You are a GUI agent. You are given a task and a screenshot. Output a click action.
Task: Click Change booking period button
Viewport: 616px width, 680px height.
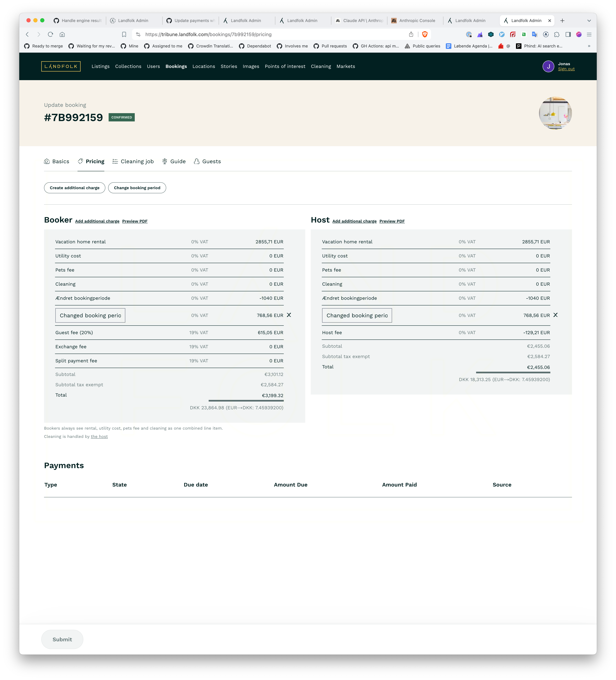[137, 188]
